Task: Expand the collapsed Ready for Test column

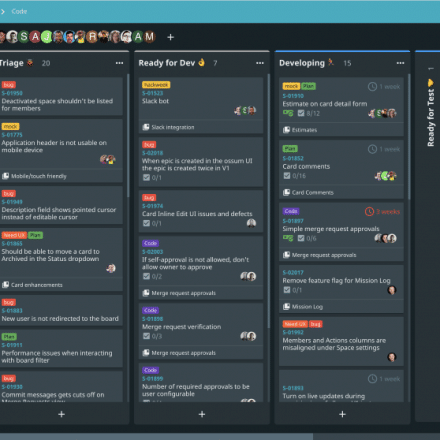Action: (x=431, y=113)
